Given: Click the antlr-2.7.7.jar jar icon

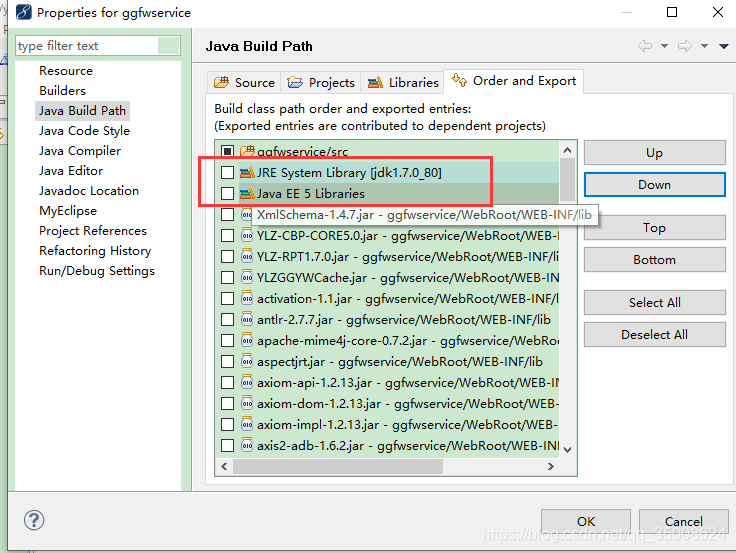Looking at the screenshot, I should click(x=247, y=319).
